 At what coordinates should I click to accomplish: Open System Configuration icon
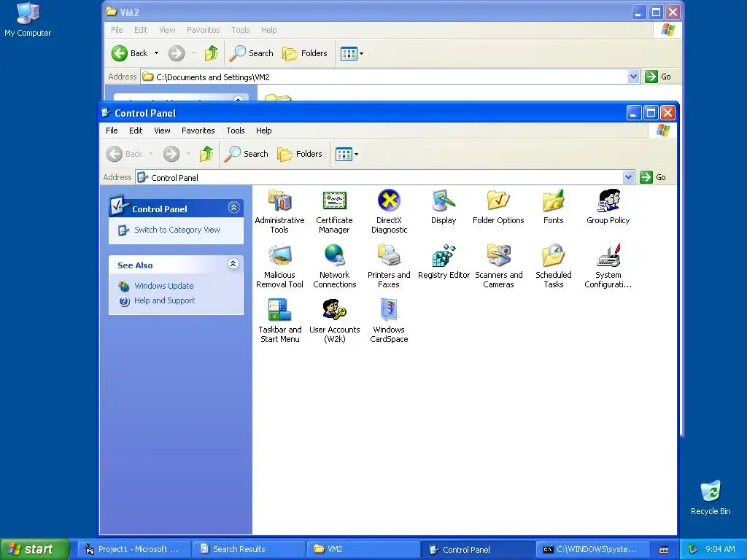(x=608, y=265)
